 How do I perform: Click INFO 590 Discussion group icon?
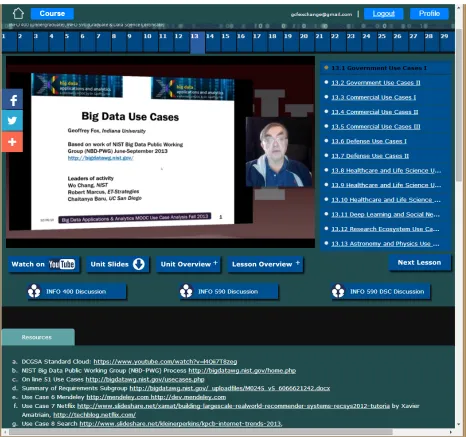[186, 291]
